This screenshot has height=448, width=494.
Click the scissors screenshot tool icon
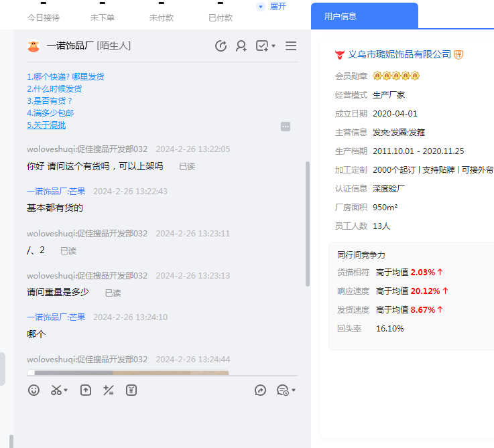point(56,390)
